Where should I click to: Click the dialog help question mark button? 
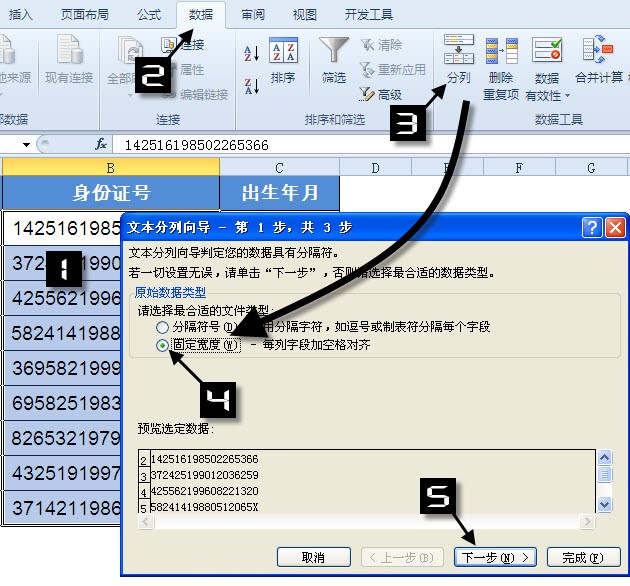[x=591, y=228]
